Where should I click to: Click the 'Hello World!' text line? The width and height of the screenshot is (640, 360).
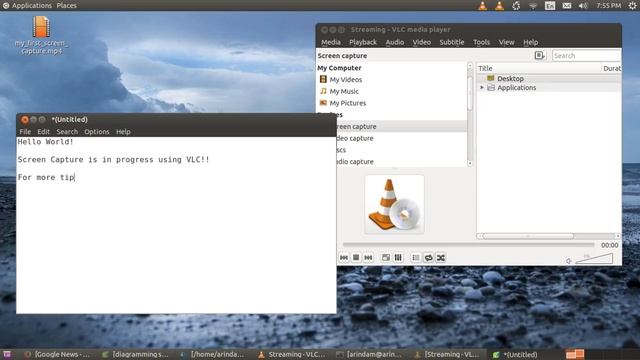[x=45, y=142]
